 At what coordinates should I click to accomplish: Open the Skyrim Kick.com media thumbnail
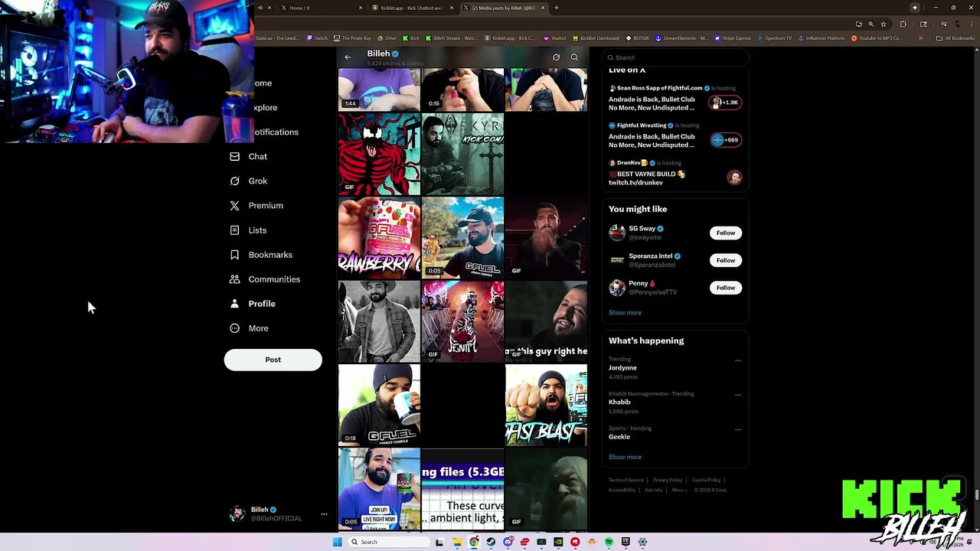(462, 155)
